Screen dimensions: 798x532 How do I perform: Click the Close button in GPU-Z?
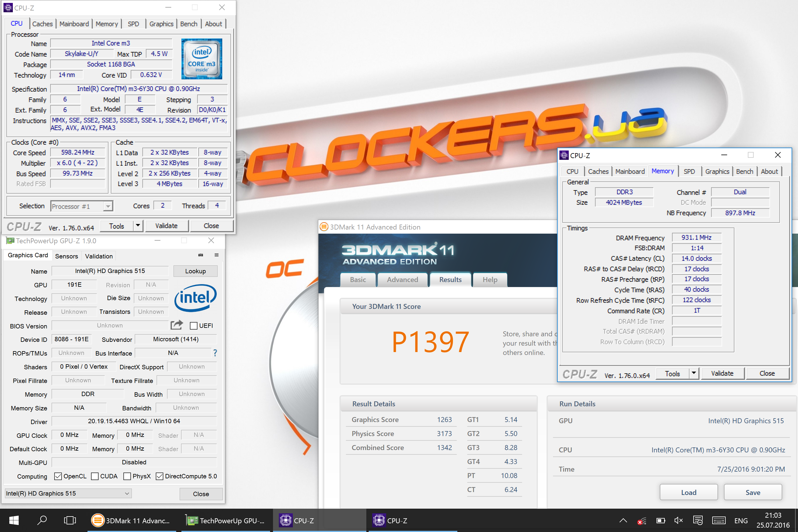point(201,494)
